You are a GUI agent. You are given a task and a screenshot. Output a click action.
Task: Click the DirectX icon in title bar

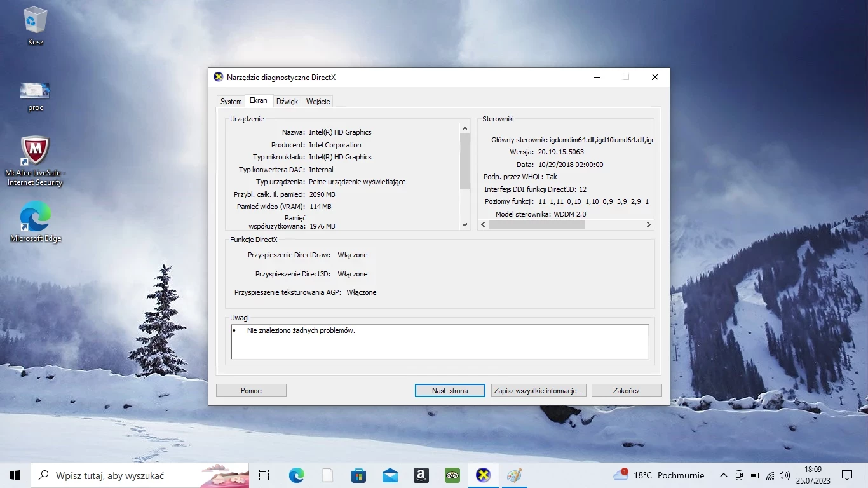click(x=219, y=77)
